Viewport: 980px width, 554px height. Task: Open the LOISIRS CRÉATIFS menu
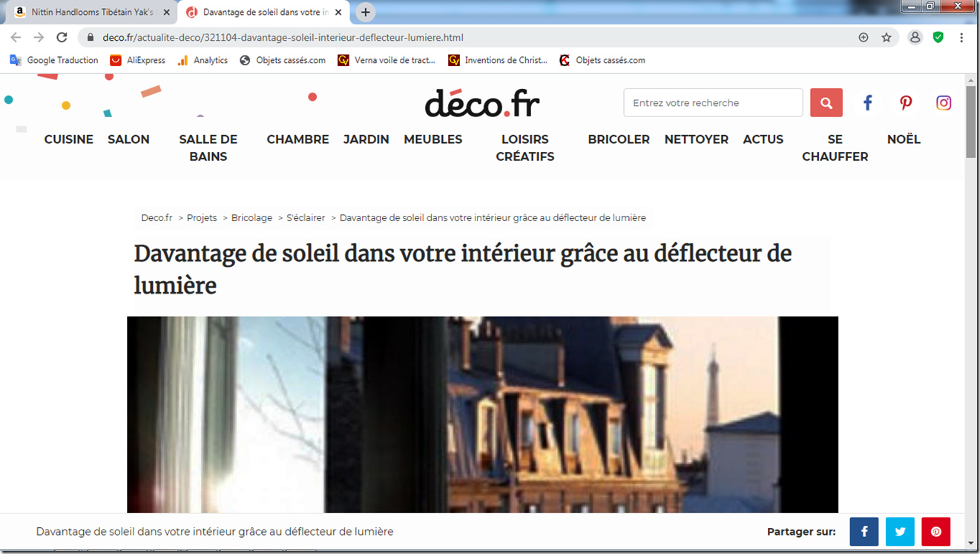525,148
